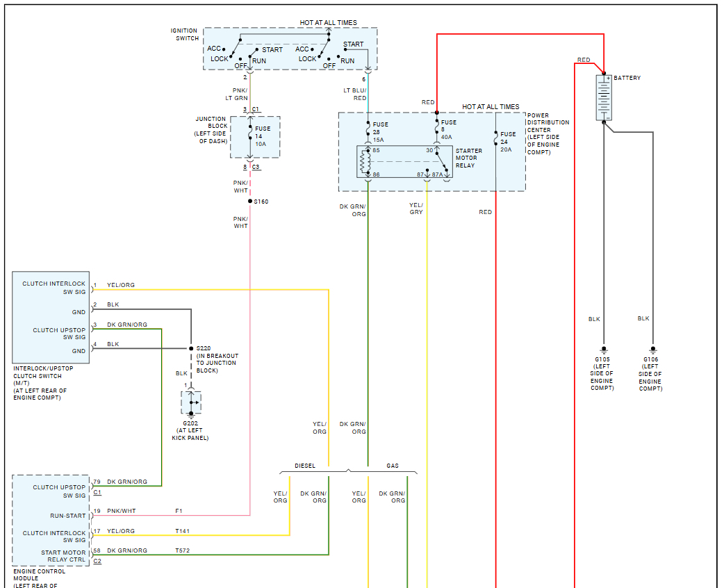Click the FUSE 8 40A label
The image size is (724, 588).
coord(448,130)
